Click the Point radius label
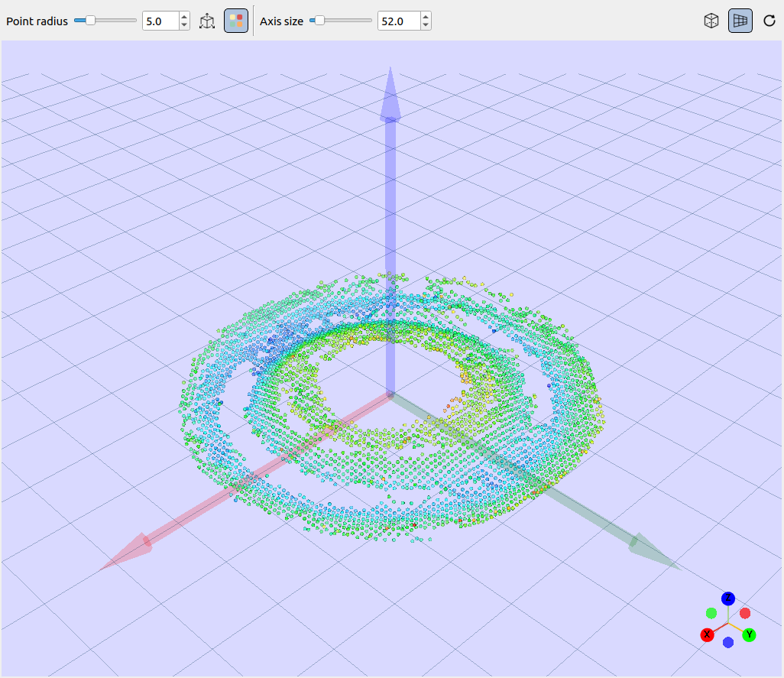This screenshot has width=784, height=678. click(37, 21)
